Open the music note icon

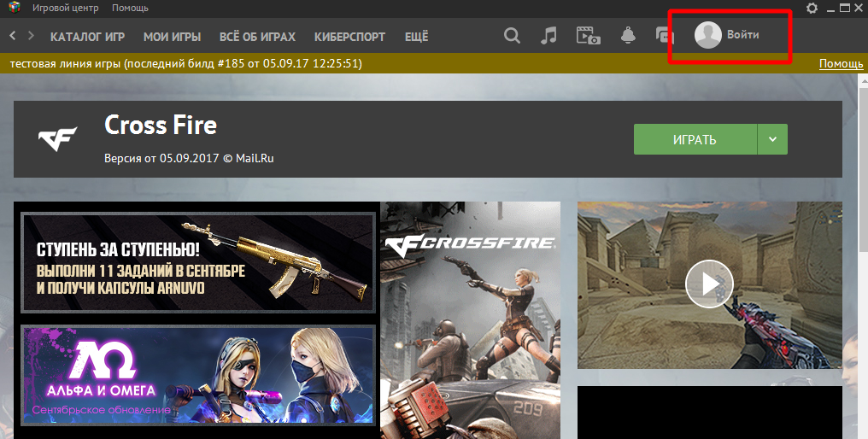548,36
